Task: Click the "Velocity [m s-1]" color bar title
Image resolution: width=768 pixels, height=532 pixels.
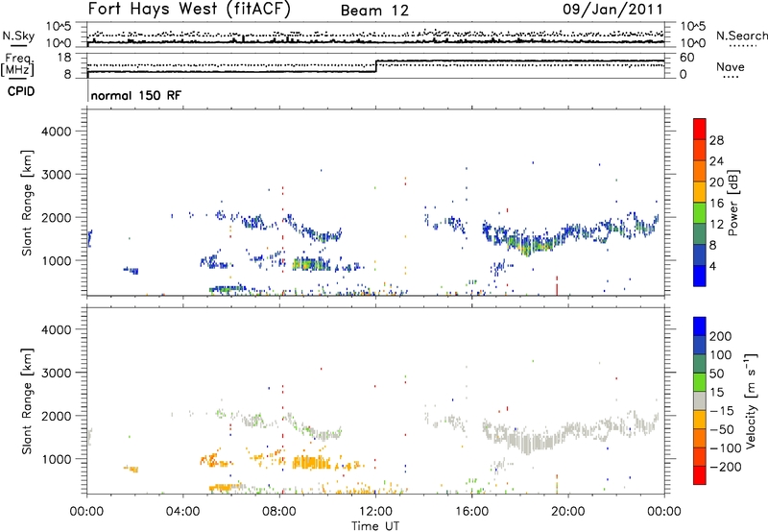Action: (x=752, y=400)
